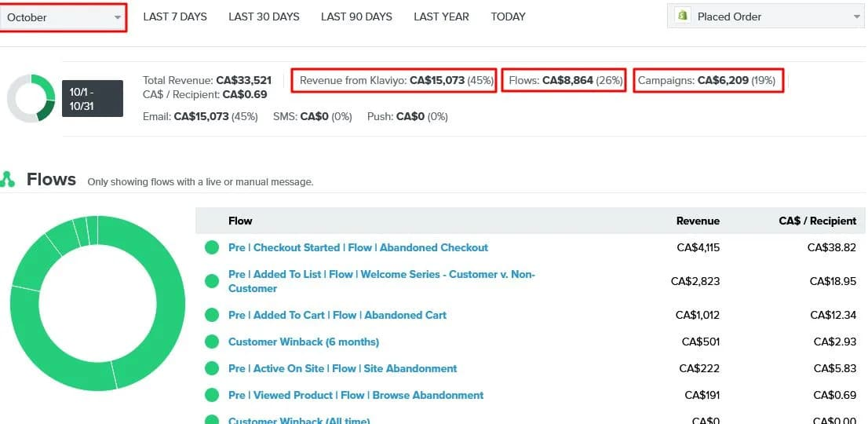Click the Campaigns CA$6,209 (19%) stat
Image resolution: width=868 pixels, height=424 pixels.
tap(707, 80)
